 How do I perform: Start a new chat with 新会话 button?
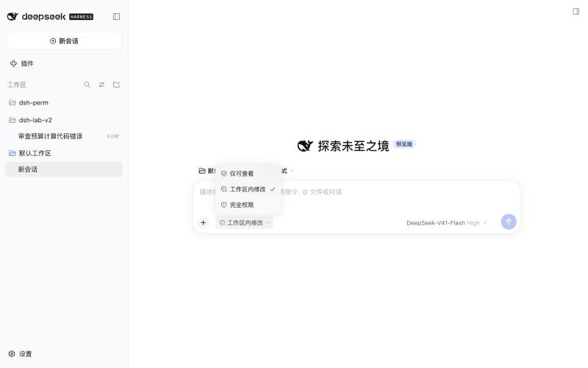(64, 41)
